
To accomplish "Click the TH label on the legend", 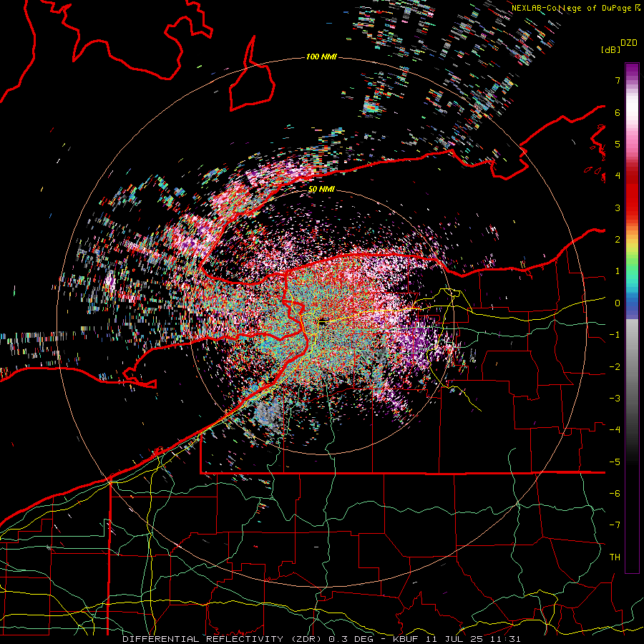I will [x=615, y=557].
